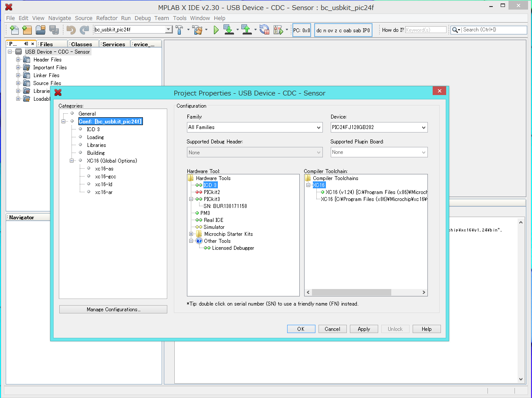Open the Device combo box
532x398 pixels.
click(379, 127)
